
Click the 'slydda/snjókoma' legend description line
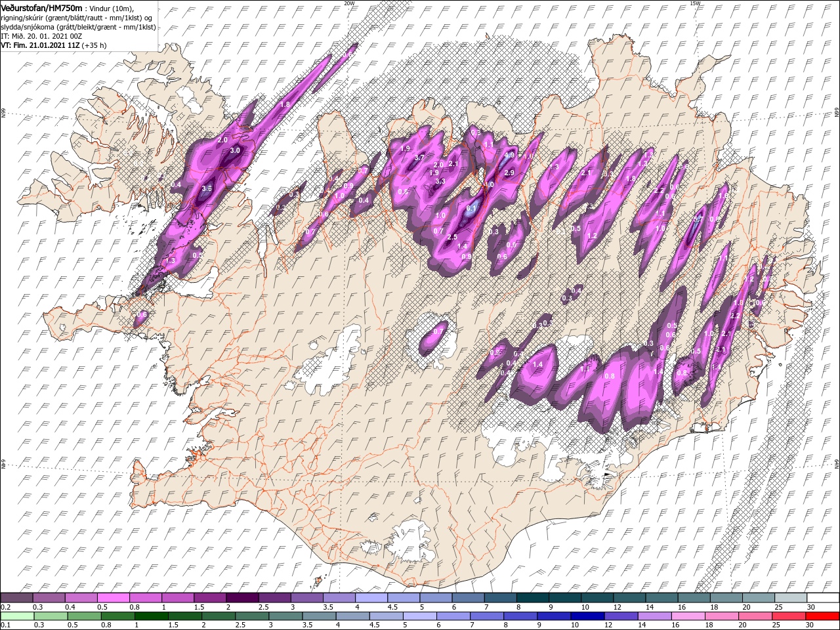tap(78, 26)
